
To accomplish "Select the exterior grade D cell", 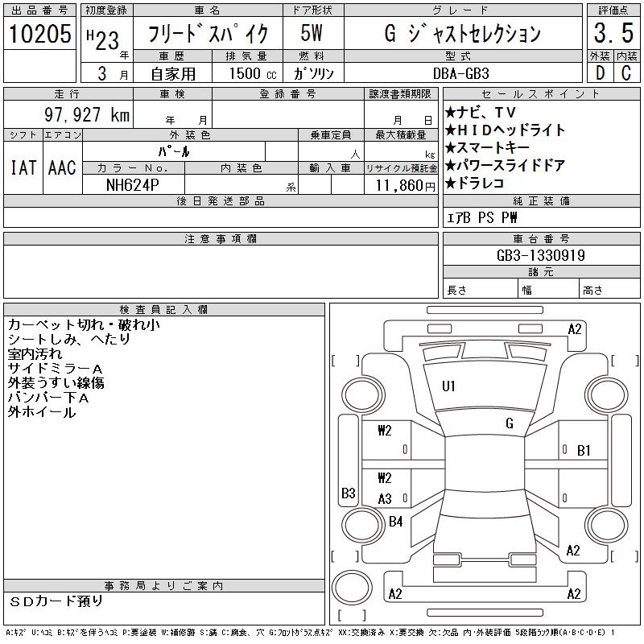I will [x=599, y=73].
